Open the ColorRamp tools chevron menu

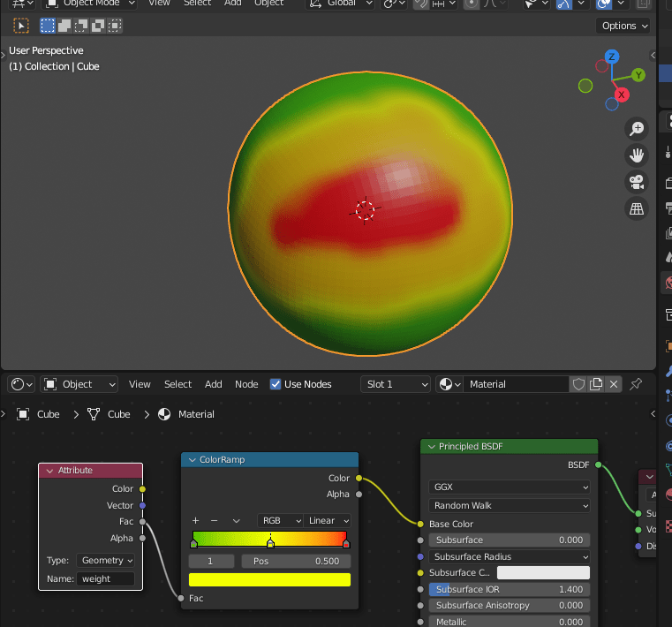click(236, 520)
